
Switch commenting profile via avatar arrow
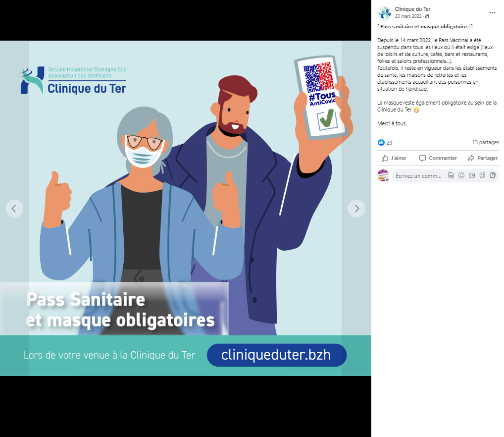[387, 179]
